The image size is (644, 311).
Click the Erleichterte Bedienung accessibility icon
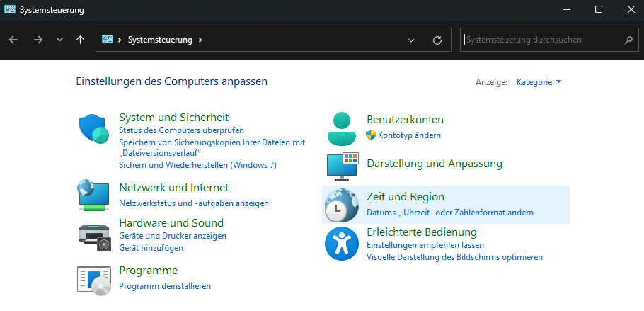(342, 244)
